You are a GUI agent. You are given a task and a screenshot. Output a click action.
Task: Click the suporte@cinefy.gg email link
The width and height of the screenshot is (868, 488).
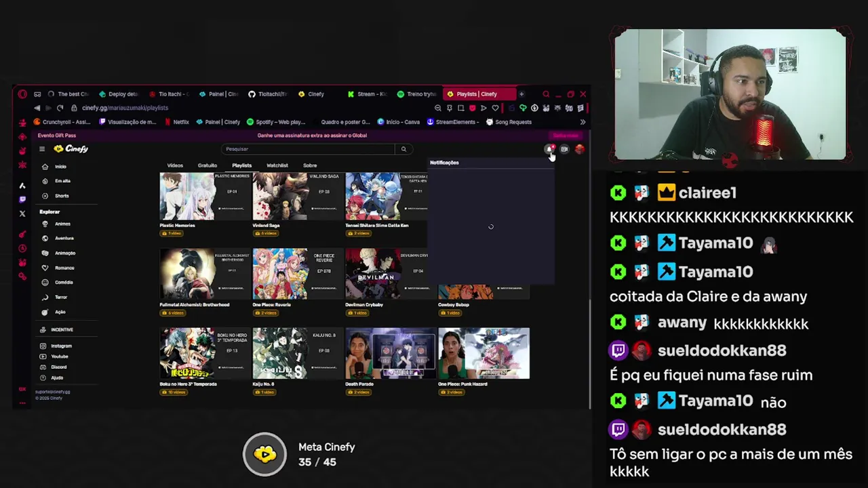pyautogui.click(x=53, y=392)
